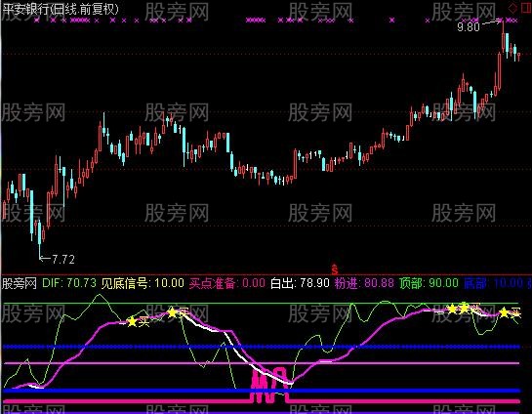This screenshot has height=414, width=532.
Task: Select the 见底信号: 10.00 indicator value
Action: click(x=143, y=283)
